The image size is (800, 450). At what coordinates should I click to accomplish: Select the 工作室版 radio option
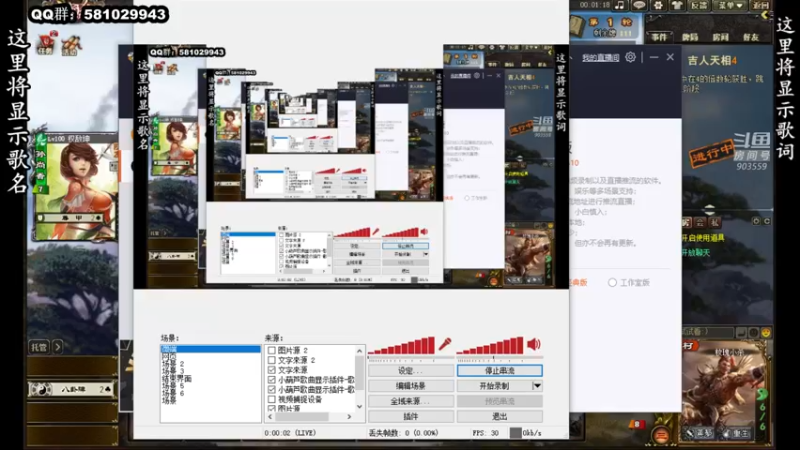(x=612, y=283)
